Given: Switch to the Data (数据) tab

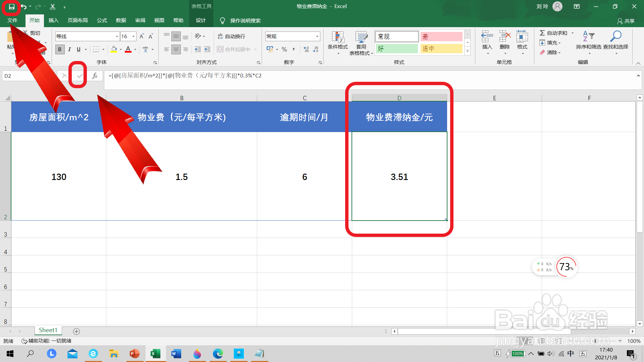Looking at the screenshot, I should (121, 20).
